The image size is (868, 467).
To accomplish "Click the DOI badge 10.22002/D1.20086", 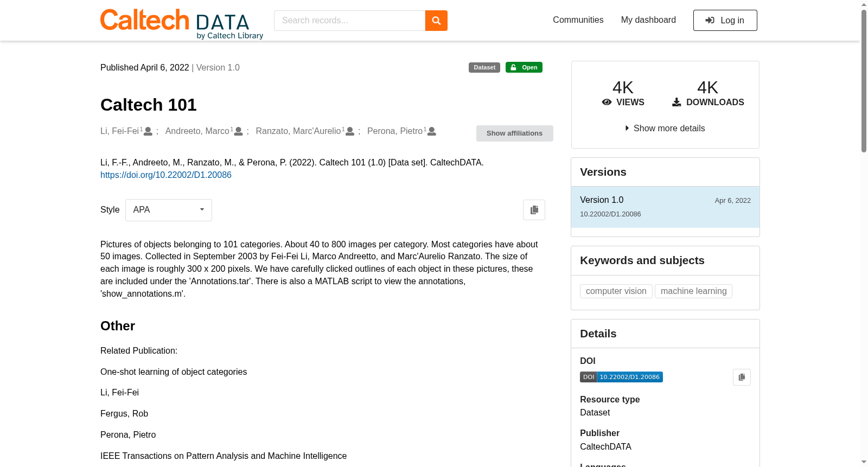I will pos(621,377).
